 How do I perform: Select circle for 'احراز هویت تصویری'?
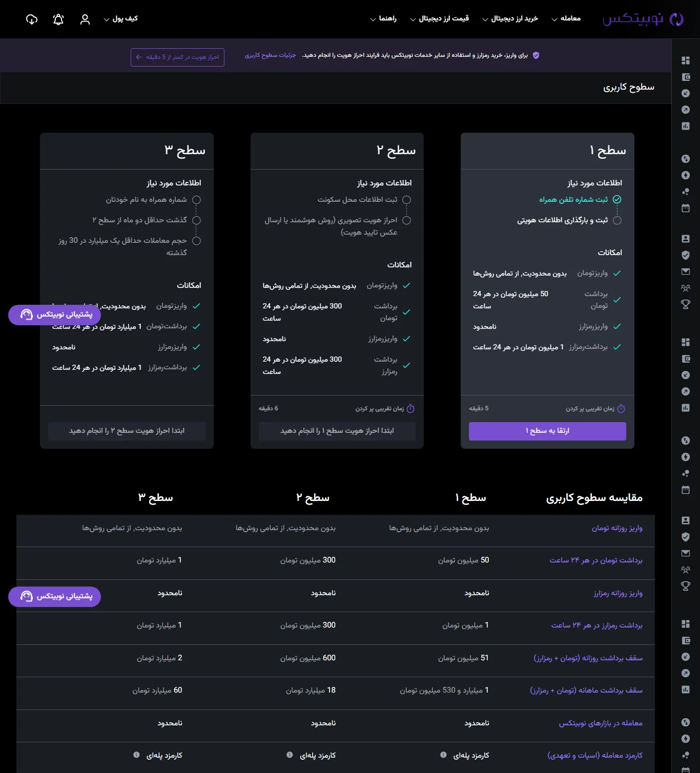pyautogui.click(x=406, y=220)
